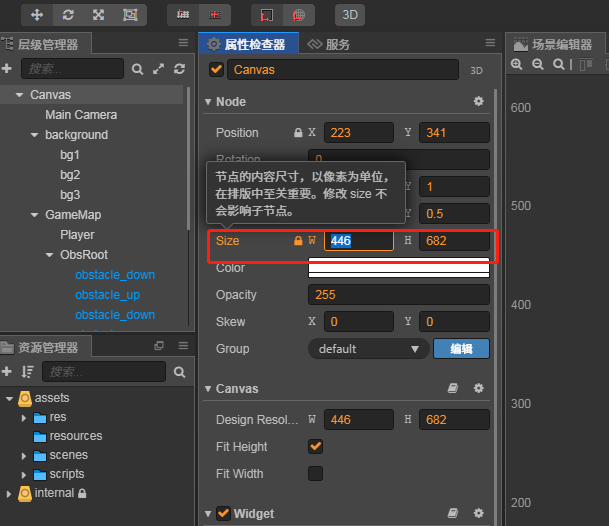Toggle the node 3D mode button

(477, 70)
